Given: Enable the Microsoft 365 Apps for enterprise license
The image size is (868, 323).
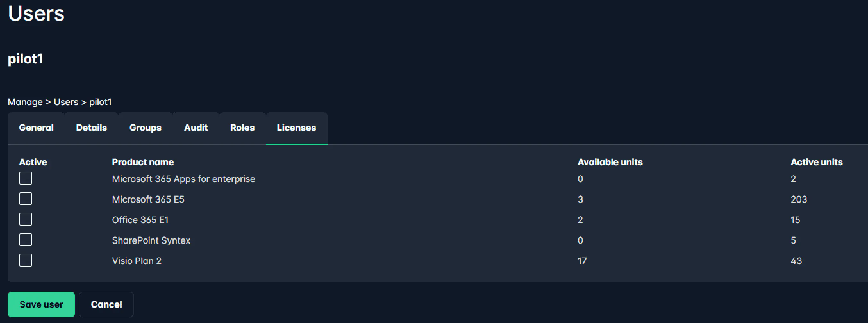Looking at the screenshot, I should click(x=26, y=178).
